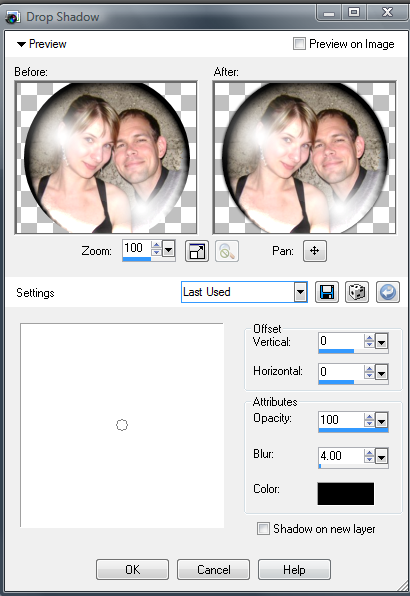Click the Cancel button
The height and width of the screenshot is (596, 410).
pos(214,569)
